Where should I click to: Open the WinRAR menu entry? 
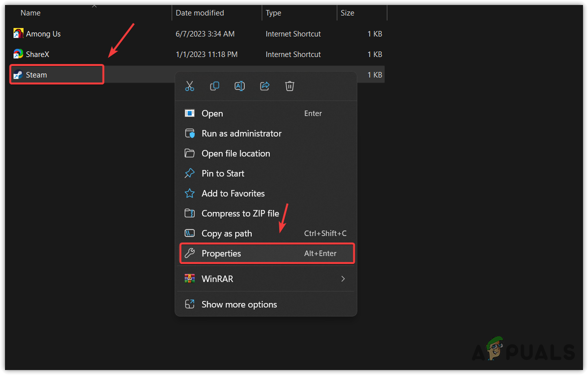click(266, 278)
